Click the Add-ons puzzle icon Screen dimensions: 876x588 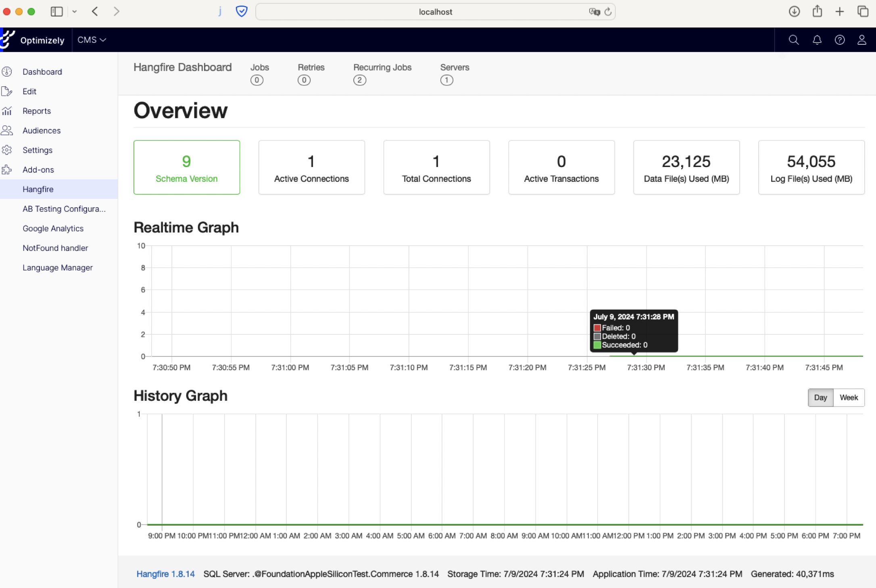point(7,170)
